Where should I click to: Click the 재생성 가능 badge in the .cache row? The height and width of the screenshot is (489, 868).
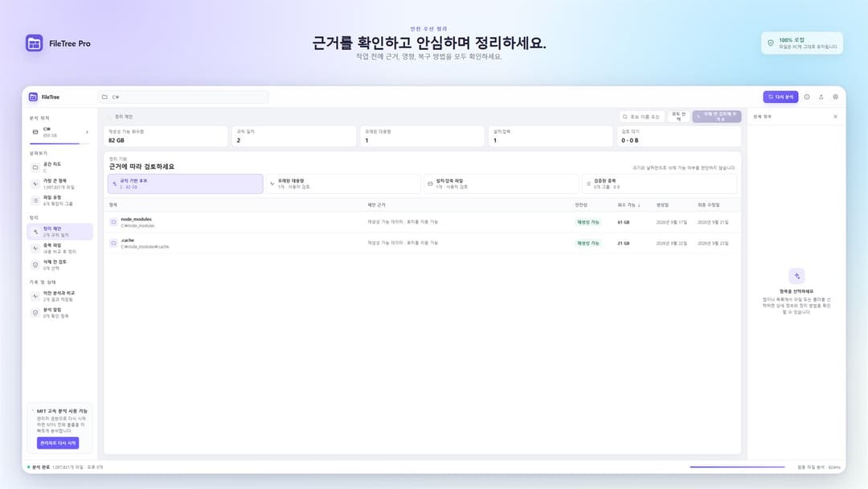point(588,243)
